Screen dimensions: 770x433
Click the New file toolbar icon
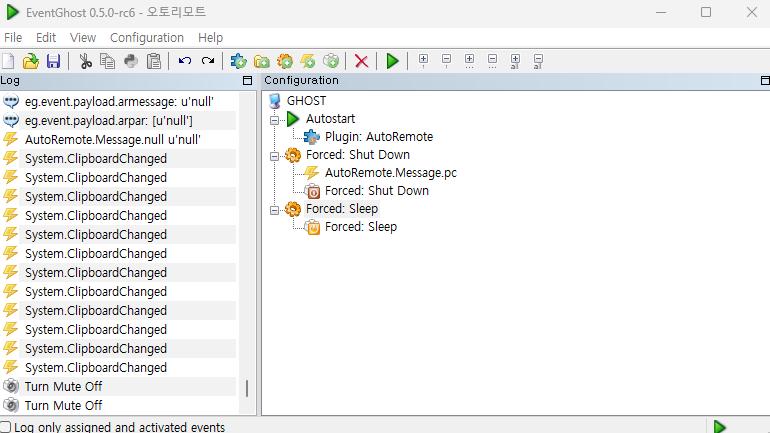click(9, 61)
